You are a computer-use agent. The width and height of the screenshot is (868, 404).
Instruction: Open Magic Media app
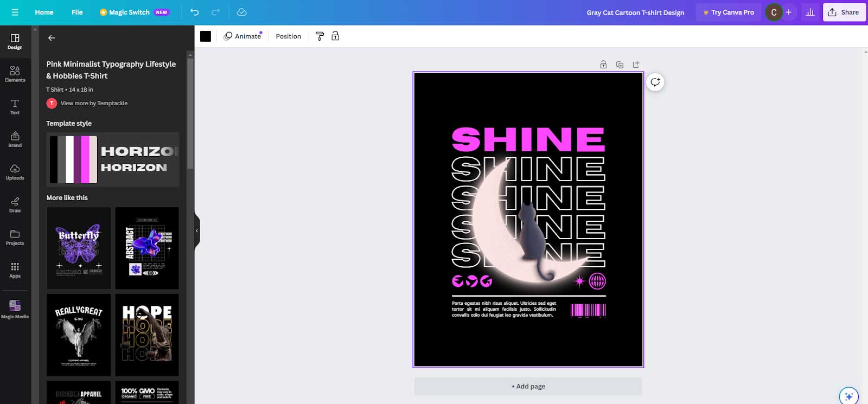click(15, 309)
